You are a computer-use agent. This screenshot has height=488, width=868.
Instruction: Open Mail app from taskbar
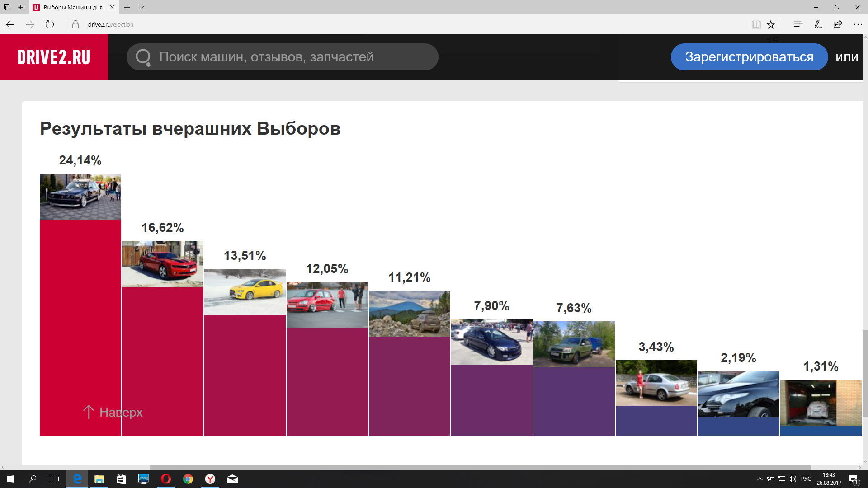click(232, 479)
